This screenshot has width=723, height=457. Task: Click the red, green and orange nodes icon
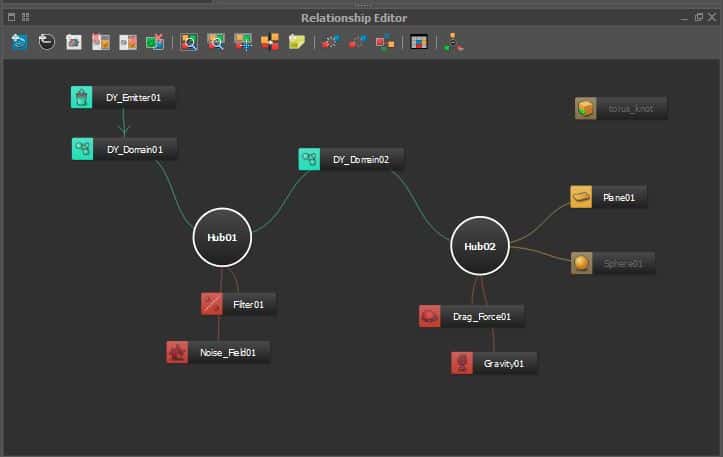pos(385,42)
